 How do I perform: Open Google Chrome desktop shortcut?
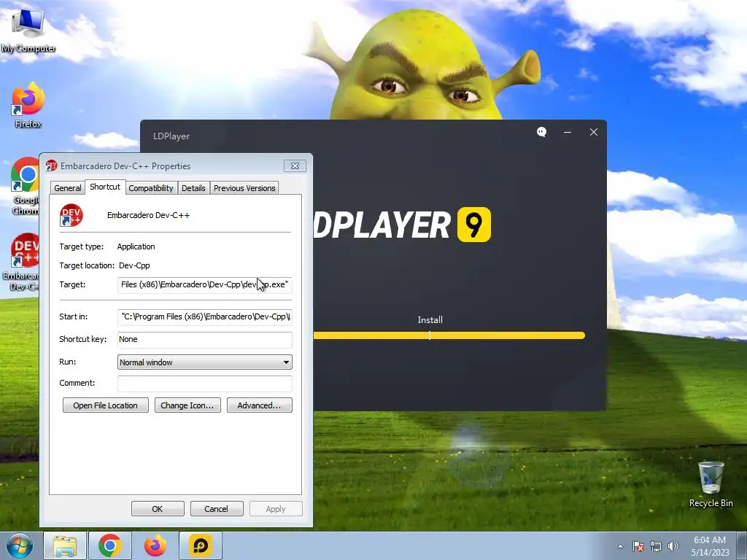25,186
